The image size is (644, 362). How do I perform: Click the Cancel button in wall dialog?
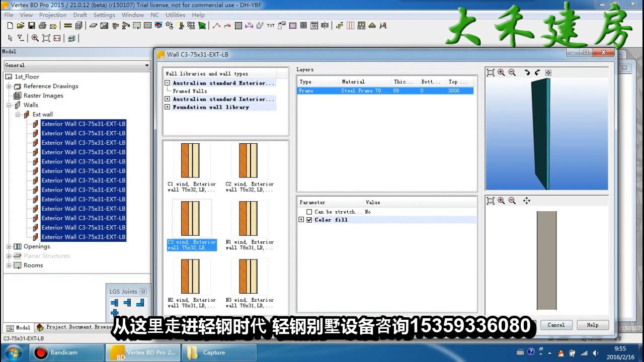[x=556, y=325]
